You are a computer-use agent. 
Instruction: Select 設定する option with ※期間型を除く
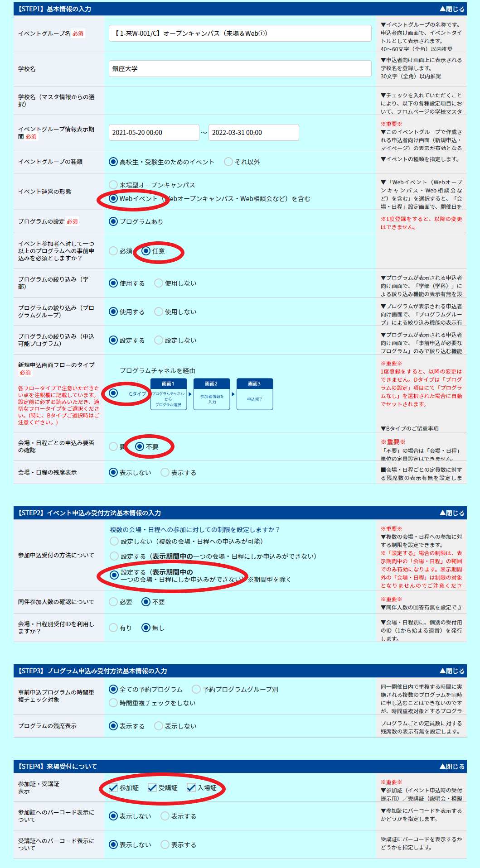coord(114,575)
